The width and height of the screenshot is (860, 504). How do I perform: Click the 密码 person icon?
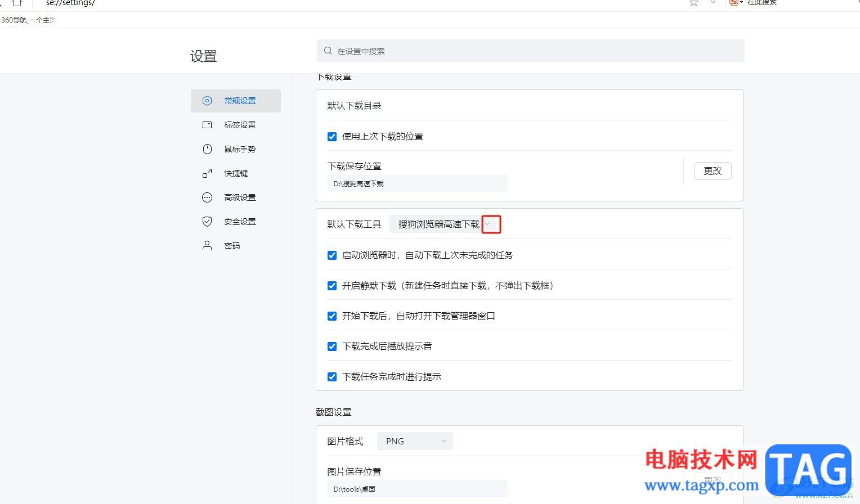coord(207,246)
